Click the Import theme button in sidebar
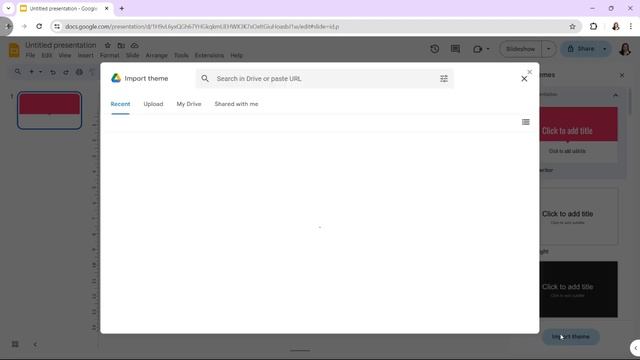The width and height of the screenshot is (640, 360). coord(571,337)
